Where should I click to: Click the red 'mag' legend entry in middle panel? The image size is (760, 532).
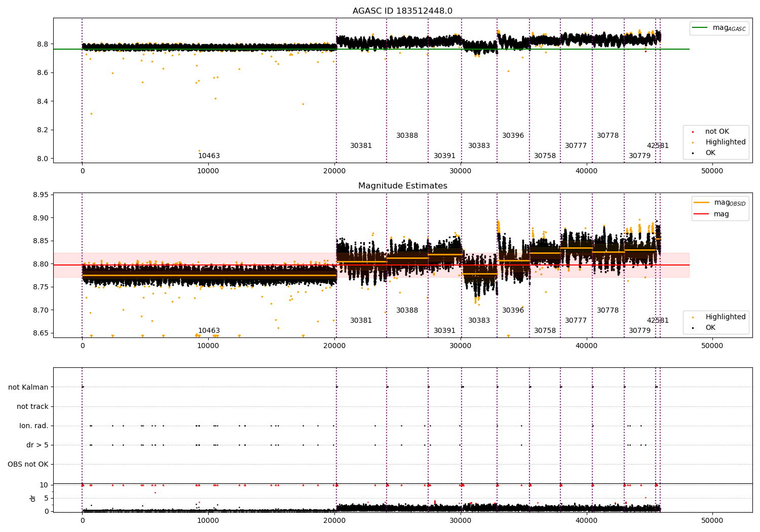point(712,214)
